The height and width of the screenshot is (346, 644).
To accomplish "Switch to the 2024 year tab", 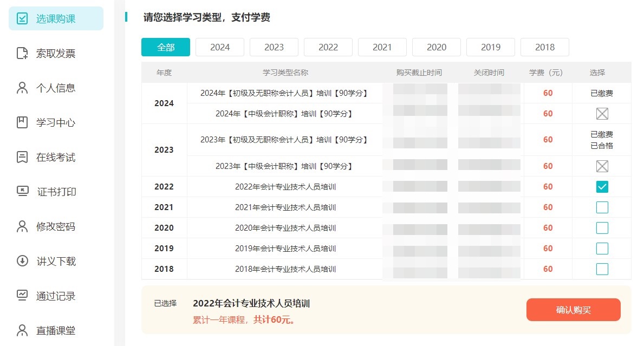I will pyautogui.click(x=220, y=47).
